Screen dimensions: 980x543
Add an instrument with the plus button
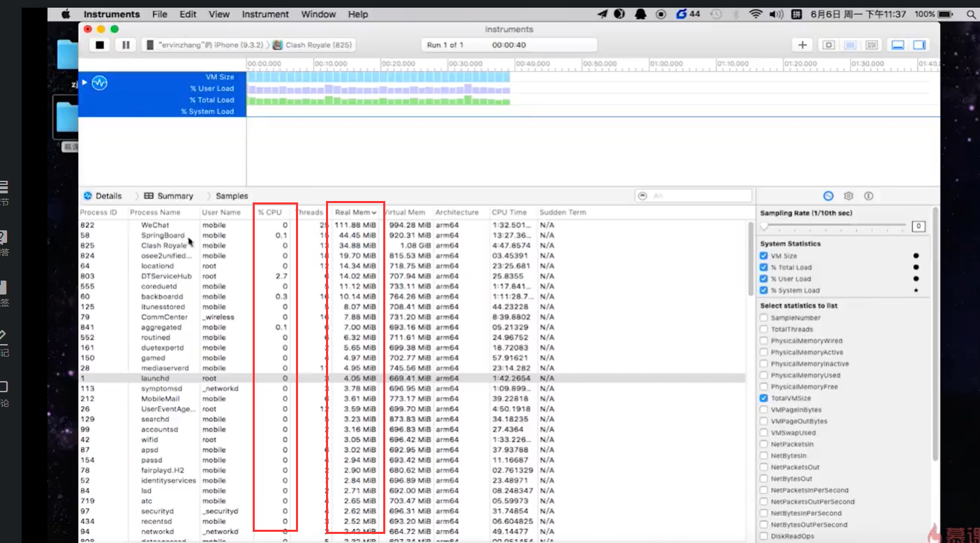(x=803, y=45)
